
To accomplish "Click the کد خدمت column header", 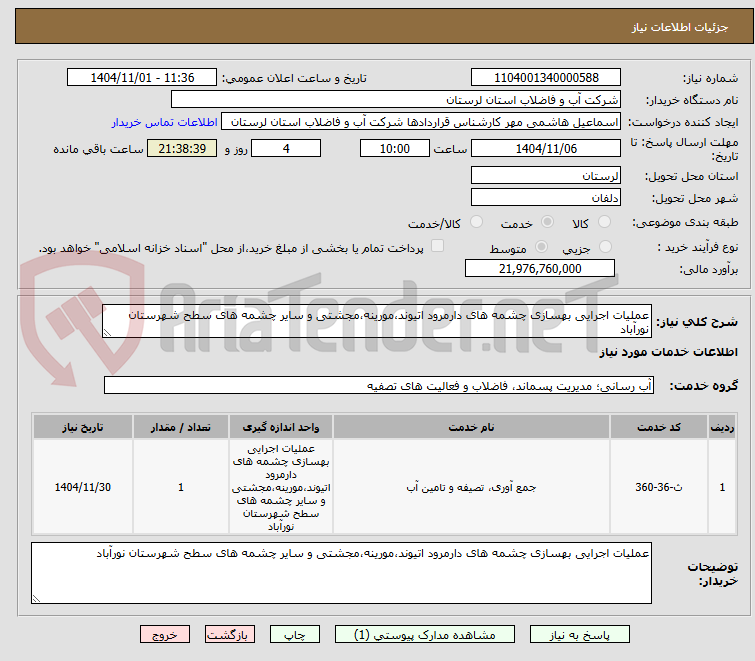I will (x=659, y=427).
